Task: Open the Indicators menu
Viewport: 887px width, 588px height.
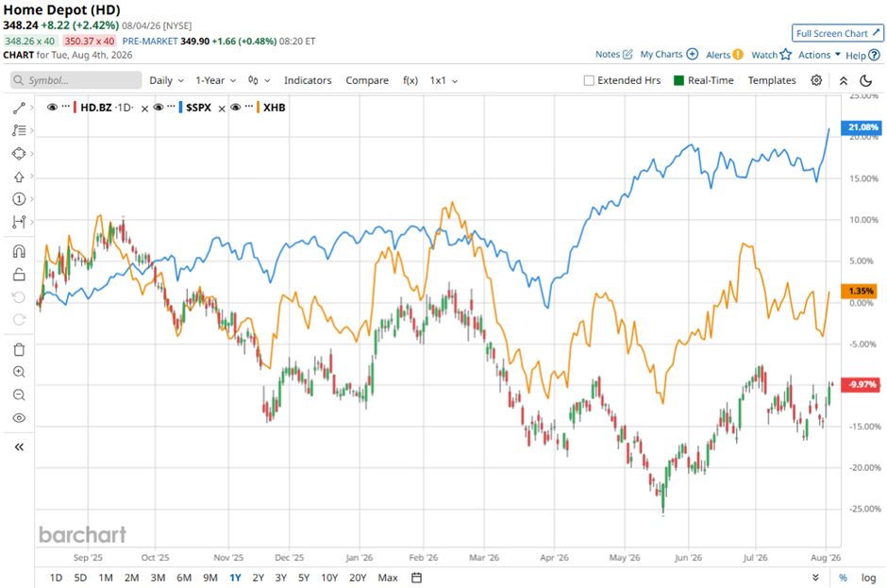Action: [x=308, y=80]
